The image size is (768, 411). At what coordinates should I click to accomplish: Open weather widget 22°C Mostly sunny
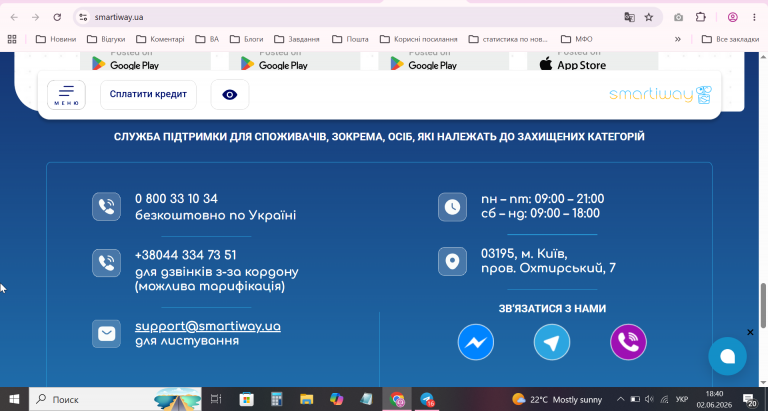557,399
